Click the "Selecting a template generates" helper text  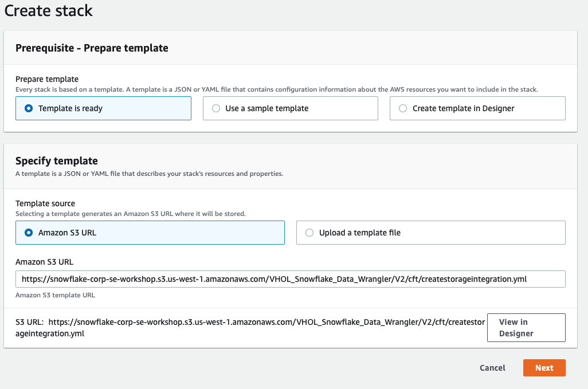130,214
